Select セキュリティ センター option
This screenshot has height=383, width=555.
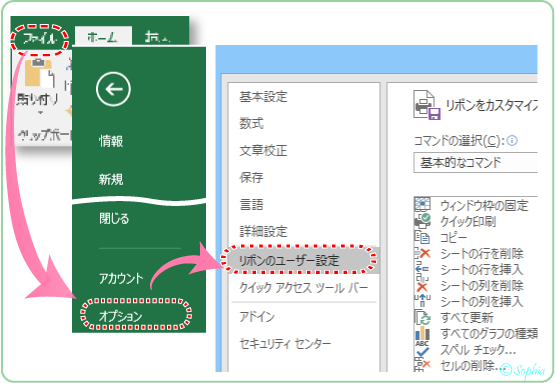coord(285,343)
